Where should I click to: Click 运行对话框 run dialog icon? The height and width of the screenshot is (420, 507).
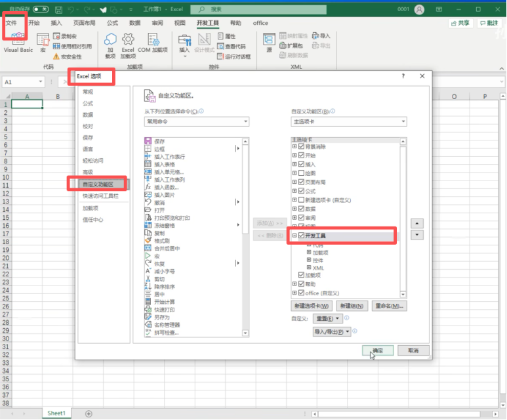pos(220,56)
